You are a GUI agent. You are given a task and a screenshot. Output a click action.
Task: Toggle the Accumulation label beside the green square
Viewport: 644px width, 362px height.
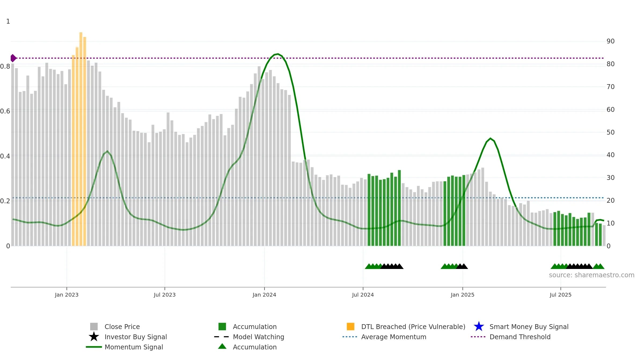[x=255, y=327]
